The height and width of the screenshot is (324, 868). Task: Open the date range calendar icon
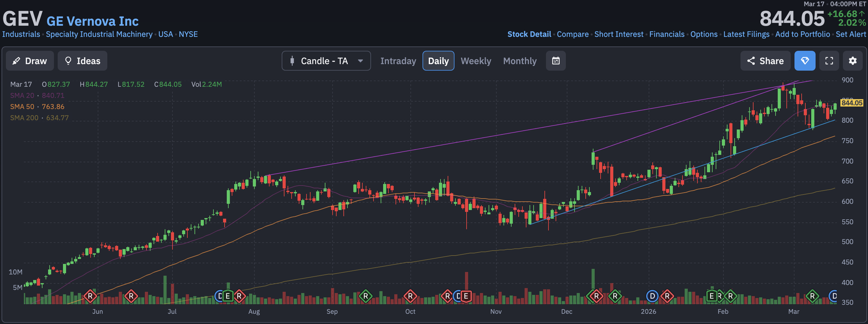tap(556, 61)
